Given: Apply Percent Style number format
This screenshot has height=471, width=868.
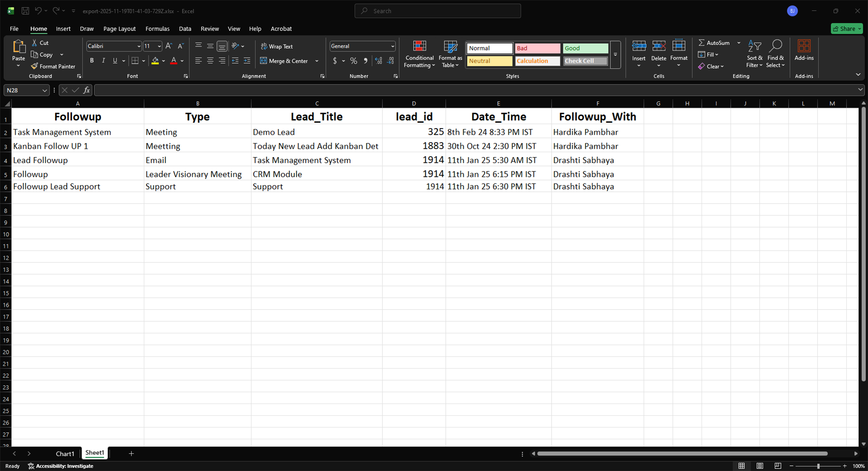Looking at the screenshot, I should [x=354, y=61].
